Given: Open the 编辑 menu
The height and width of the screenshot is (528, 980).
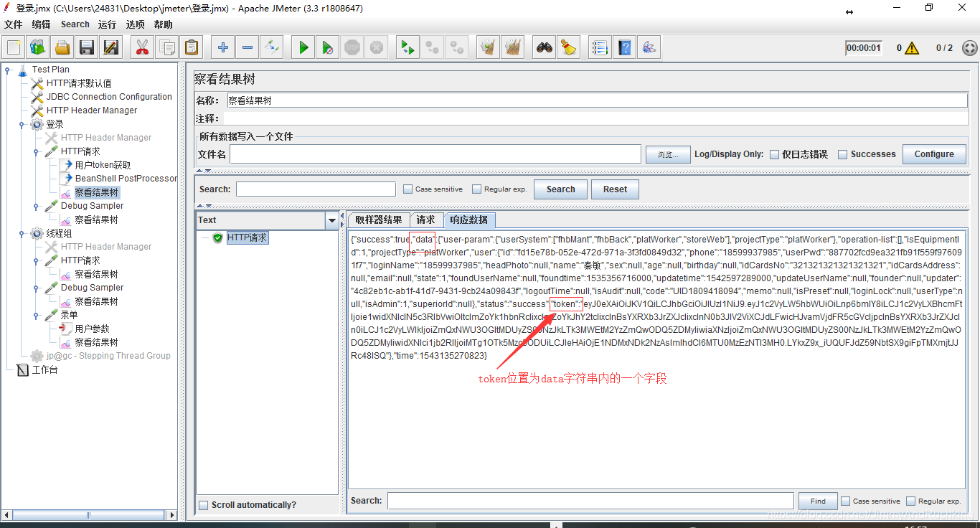Looking at the screenshot, I should 42,24.
